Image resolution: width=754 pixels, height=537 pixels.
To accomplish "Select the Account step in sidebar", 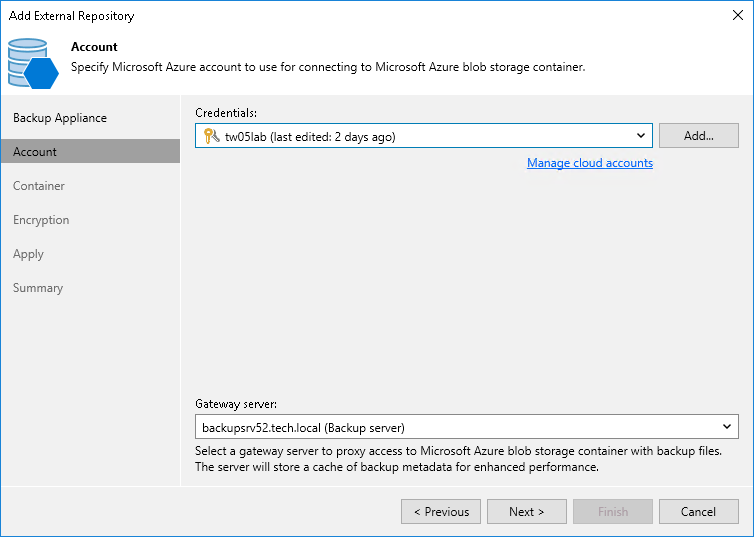I will (90, 151).
